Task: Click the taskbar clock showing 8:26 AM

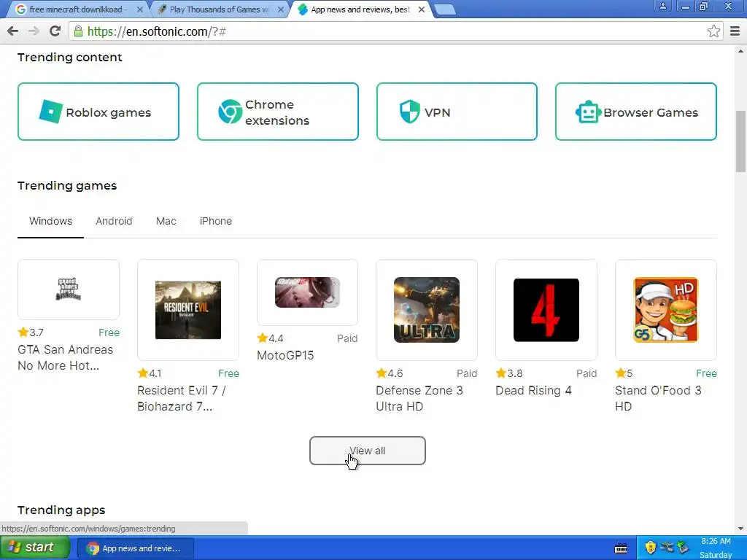Action: pyautogui.click(x=716, y=542)
